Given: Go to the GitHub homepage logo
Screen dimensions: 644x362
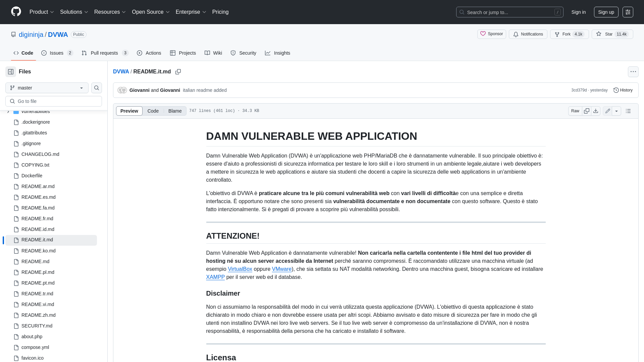Looking at the screenshot, I should coord(16,12).
